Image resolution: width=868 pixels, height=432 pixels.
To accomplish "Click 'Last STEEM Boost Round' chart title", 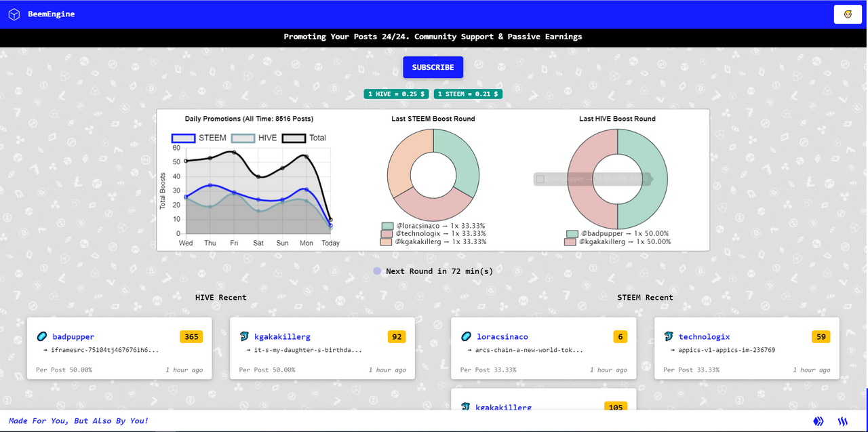I will point(433,119).
